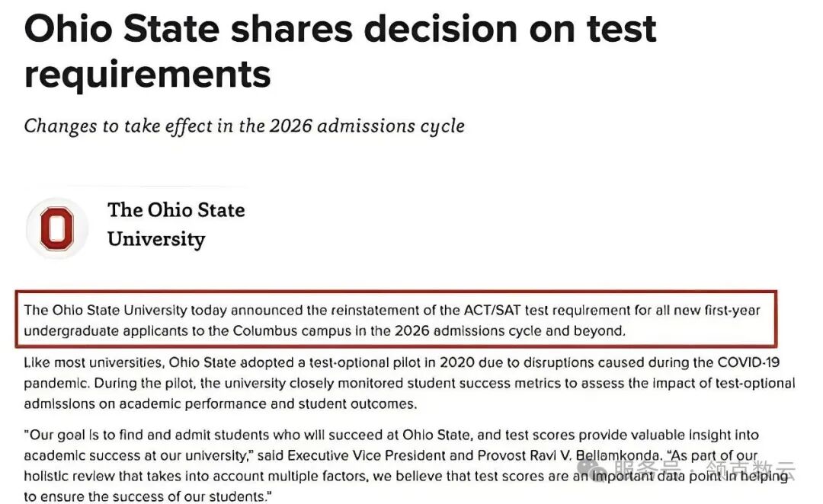Open "The Ohio State University" author name
This screenshot has height=504, width=823.
coord(176,224)
